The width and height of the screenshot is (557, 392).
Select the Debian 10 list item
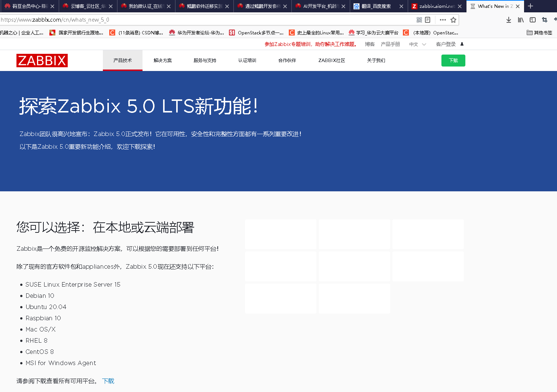[x=40, y=296]
